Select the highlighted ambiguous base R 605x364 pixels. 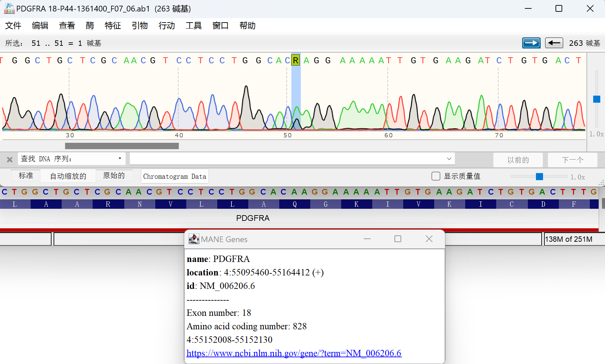point(295,60)
